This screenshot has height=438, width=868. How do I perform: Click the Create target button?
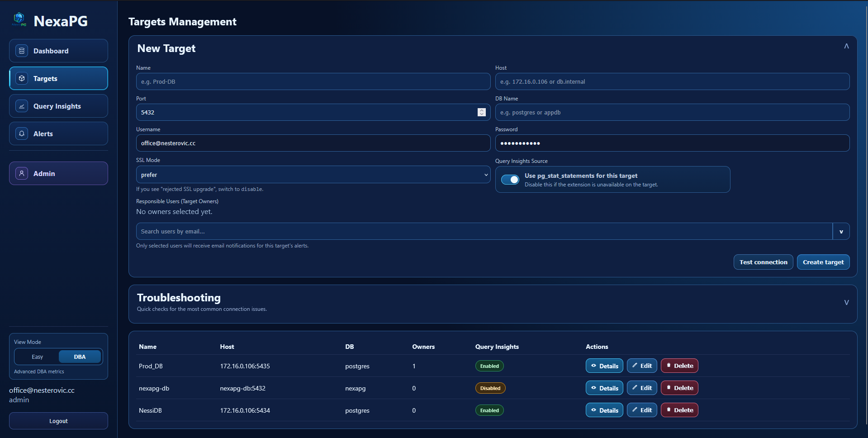[823, 262]
